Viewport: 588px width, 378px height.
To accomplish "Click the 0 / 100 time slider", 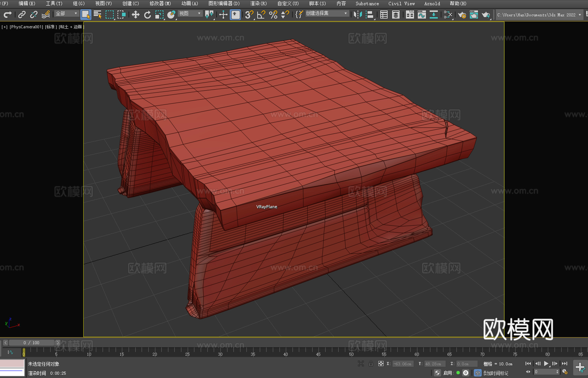I will click(32, 343).
